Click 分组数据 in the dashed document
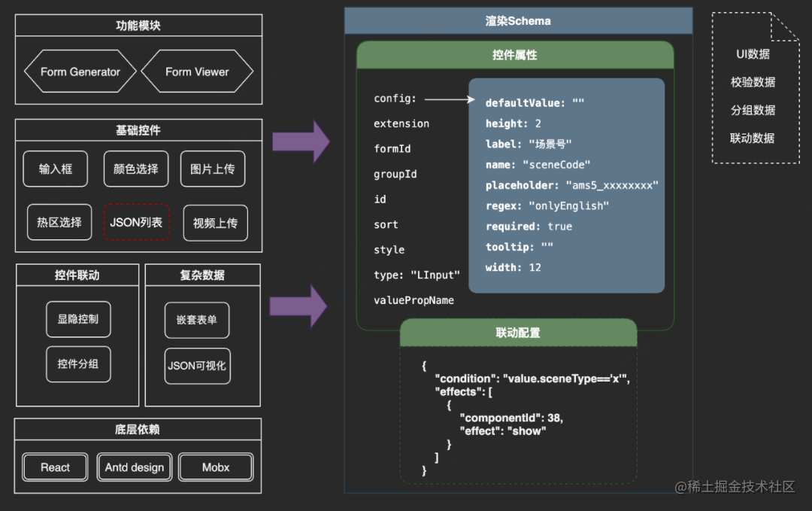The width and height of the screenshot is (812, 511). click(753, 111)
